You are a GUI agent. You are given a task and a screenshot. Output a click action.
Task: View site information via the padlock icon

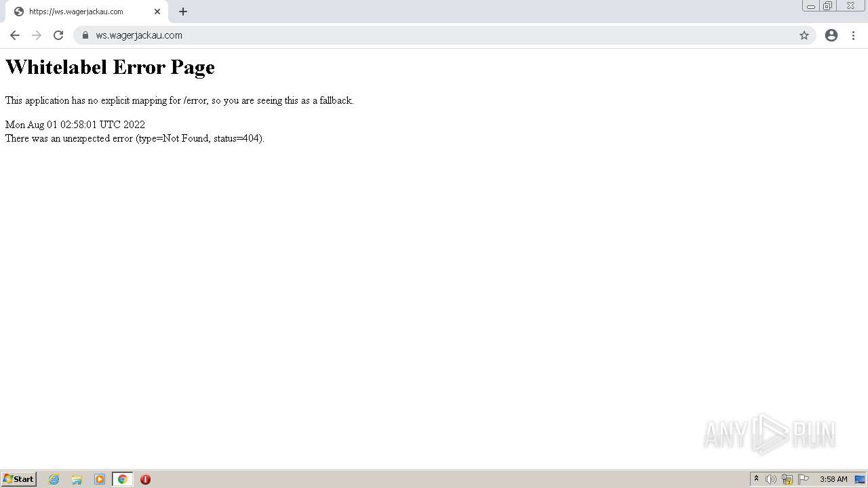tap(85, 35)
